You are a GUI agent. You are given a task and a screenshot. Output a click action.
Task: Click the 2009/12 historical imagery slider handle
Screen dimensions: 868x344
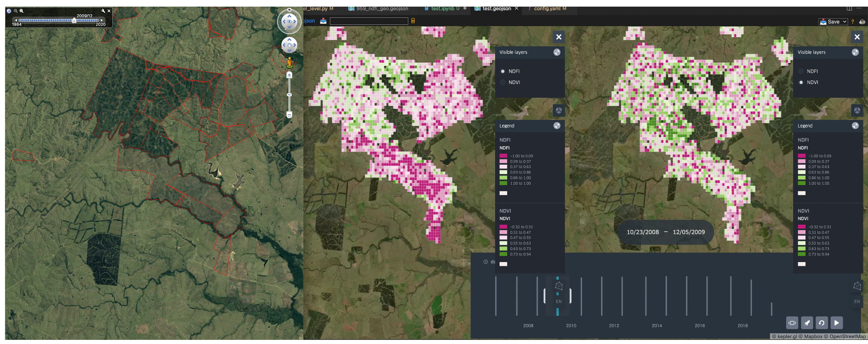click(74, 20)
